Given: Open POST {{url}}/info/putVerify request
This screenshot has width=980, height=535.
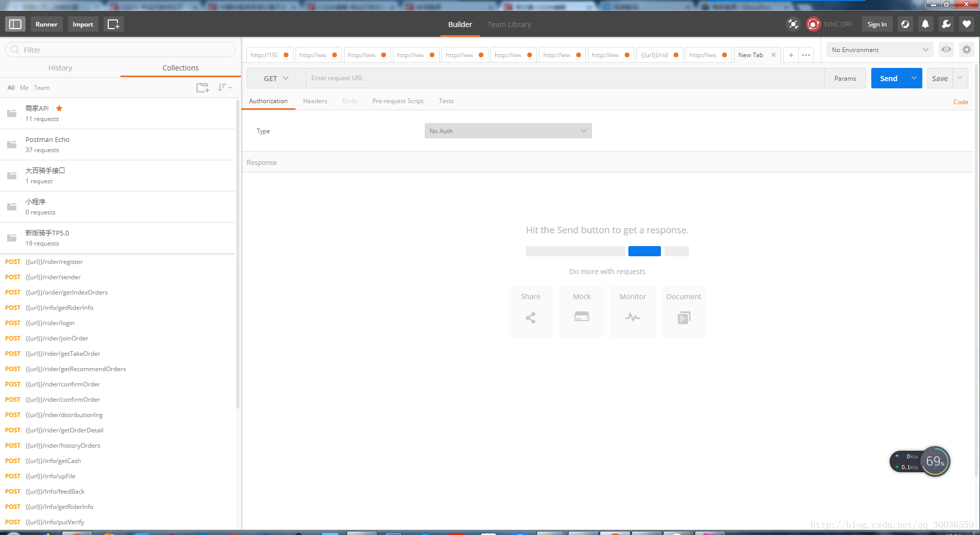Looking at the screenshot, I should click(117, 522).
